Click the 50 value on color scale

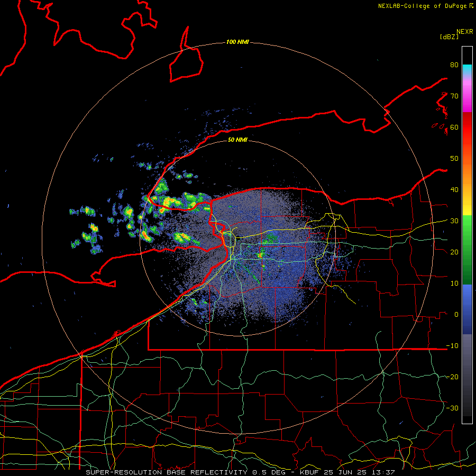point(454,159)
